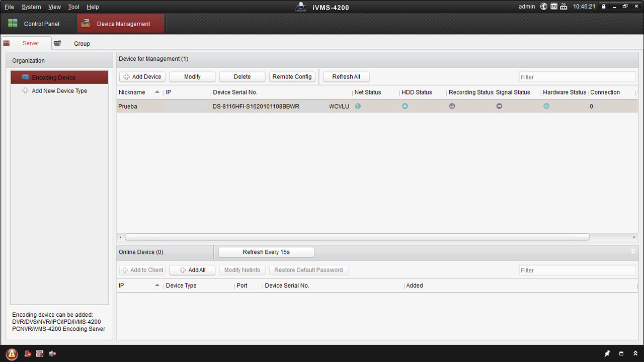Click Add New Device Type
Viewport: 644px width, 362px height.
pyautogui.click(x=59, y=91)
